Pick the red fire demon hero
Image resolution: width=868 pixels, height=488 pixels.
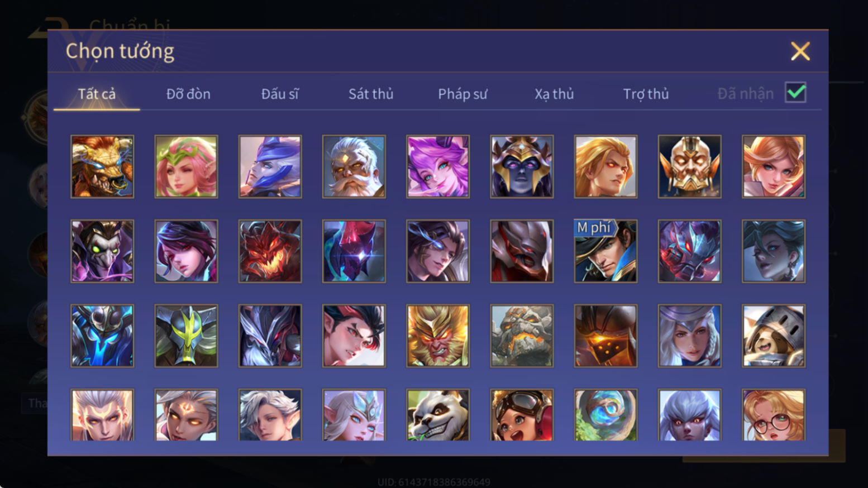click(x=270, y=251)
